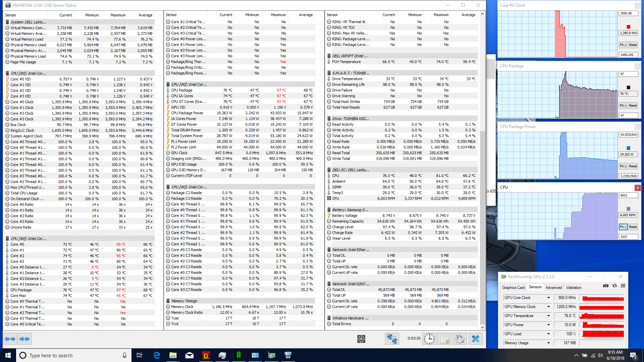Open Task View on the taskbar

[x=140, y=355]
